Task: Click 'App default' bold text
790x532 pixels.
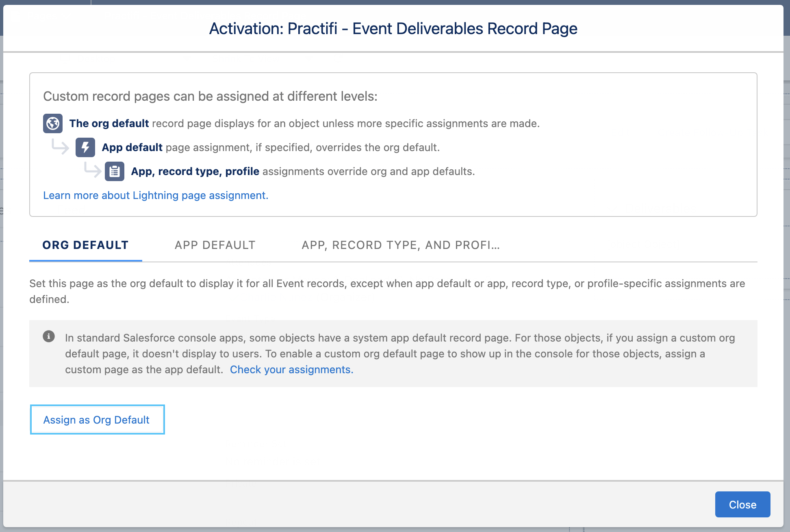Action: pyautogui.click(x=132, y=147)
